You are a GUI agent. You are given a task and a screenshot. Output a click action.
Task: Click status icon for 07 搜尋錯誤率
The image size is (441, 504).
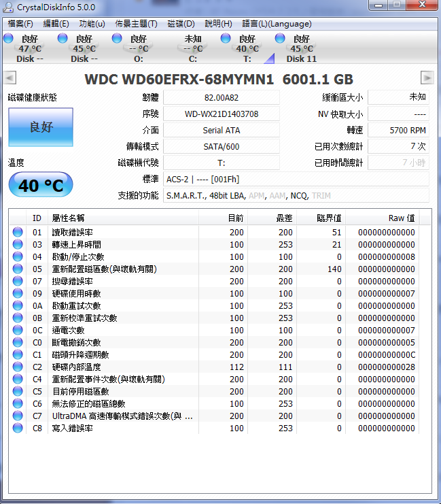tap(18, 281)
